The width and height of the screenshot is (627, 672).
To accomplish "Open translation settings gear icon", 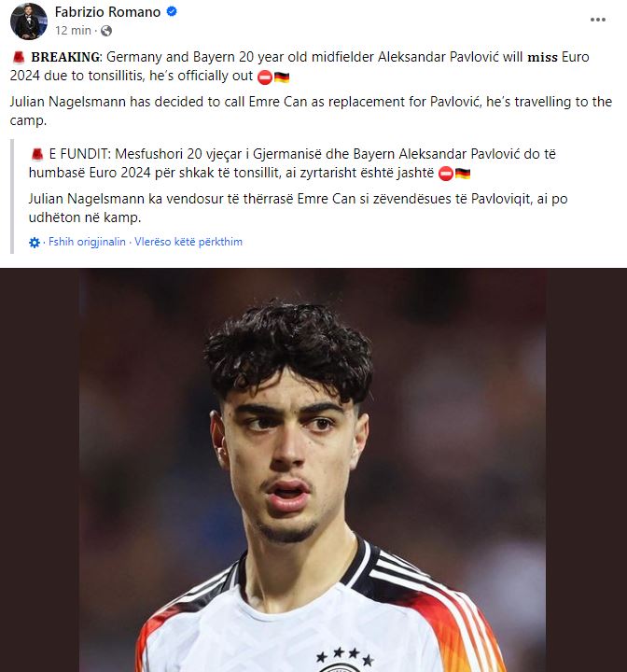I will 35,243.
